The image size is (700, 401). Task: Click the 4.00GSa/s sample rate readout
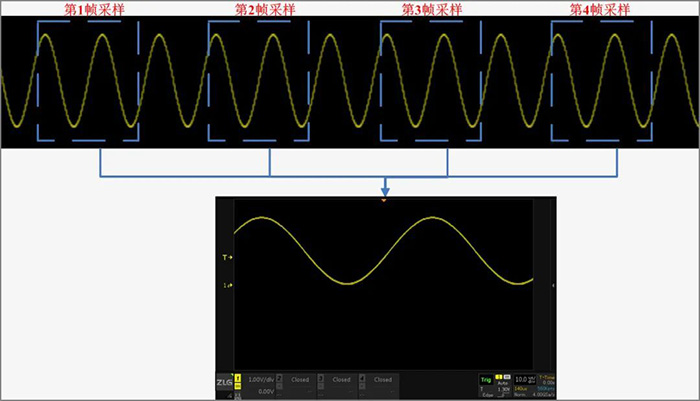pyautogui.click(x=543, y=395)
